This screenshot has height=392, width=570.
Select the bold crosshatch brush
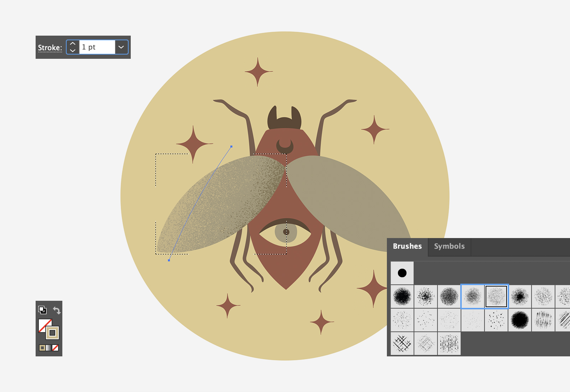tap(402, 344)
